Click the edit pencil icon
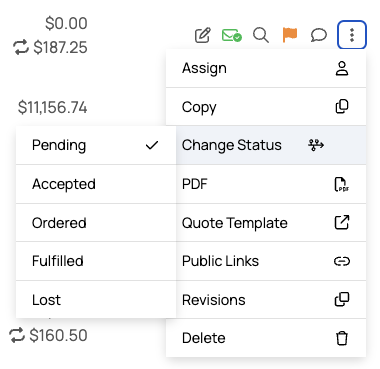This screenshot has width=380, height=369. (x=203, y=35)
